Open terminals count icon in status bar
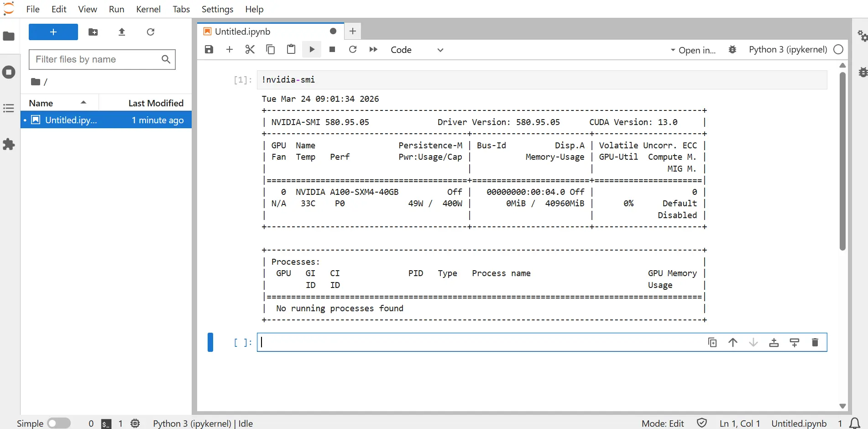This screenshot has width=868, height=429. 106,424
